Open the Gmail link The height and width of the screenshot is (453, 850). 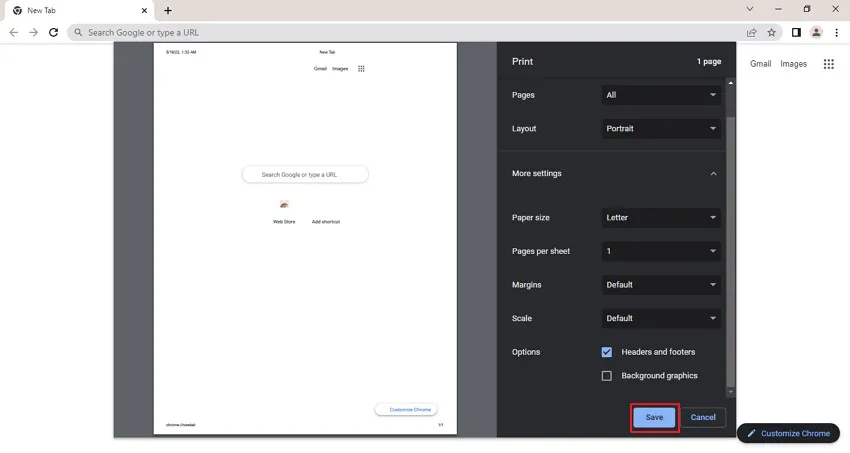(761, 64)
